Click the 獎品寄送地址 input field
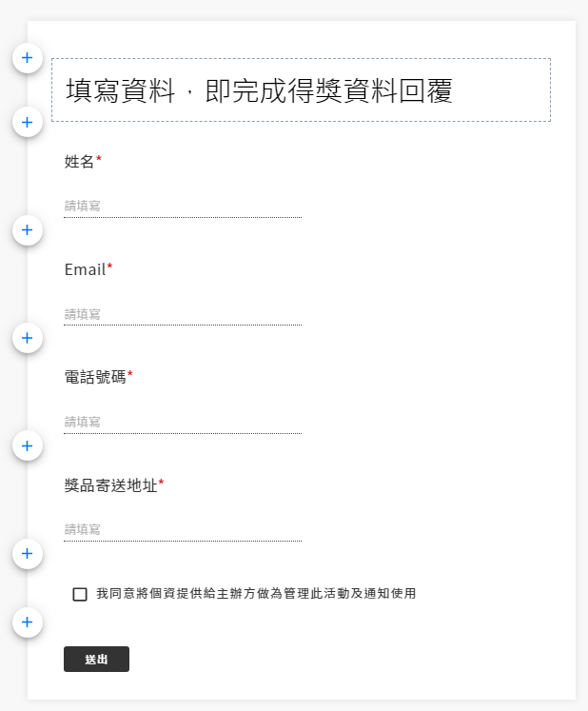 point(182,529)
